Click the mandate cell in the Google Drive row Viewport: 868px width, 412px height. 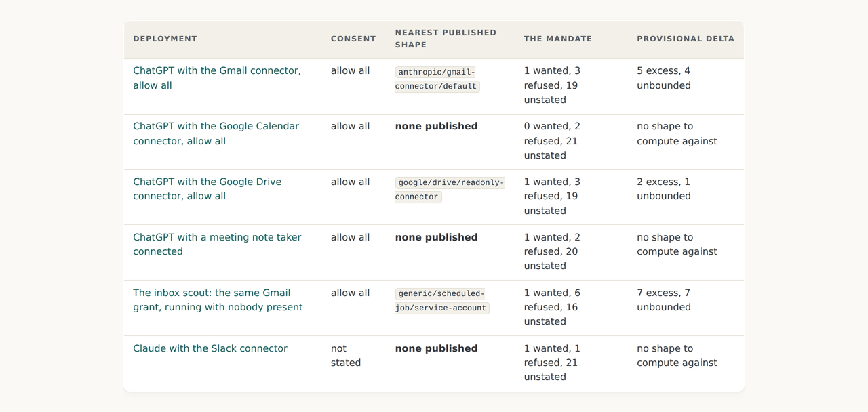[552, 197]
